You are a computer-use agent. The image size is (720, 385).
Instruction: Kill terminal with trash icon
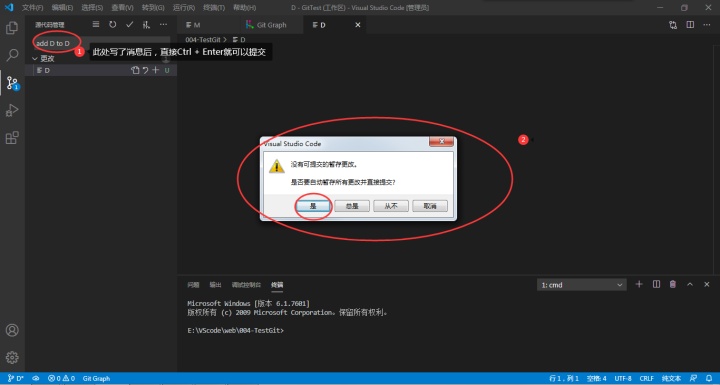[673, 284]
